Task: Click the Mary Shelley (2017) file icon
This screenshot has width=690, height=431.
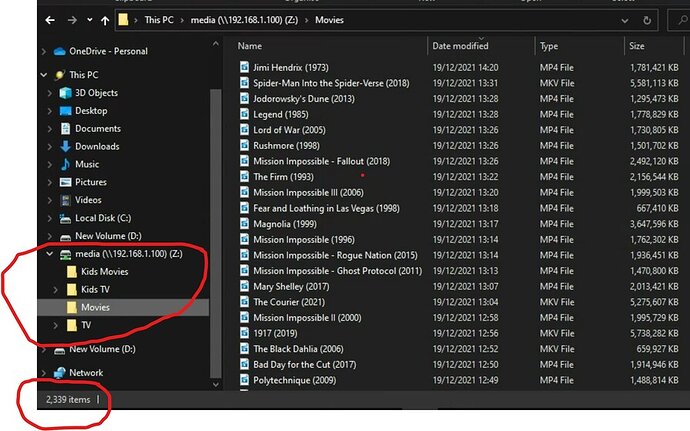Action: coord(244,286)
